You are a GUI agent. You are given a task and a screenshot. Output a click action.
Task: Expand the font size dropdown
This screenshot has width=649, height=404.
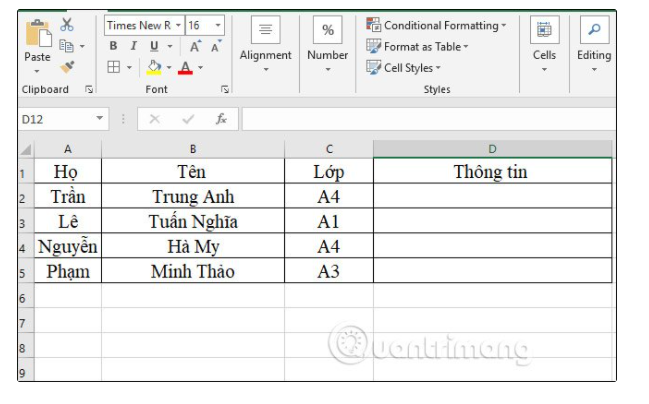pyautogui.click(x=218, y=25)
